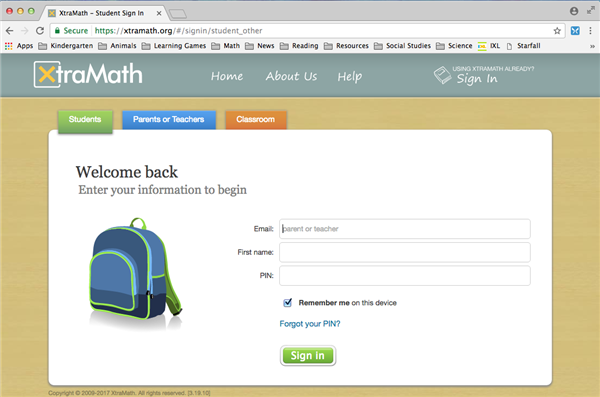Open the Kindergarten bookmarks folder
600x397 pixels.
65,46
